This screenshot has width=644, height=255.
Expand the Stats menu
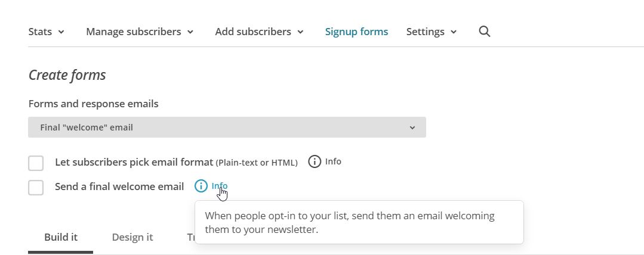[x=46, y=32]
